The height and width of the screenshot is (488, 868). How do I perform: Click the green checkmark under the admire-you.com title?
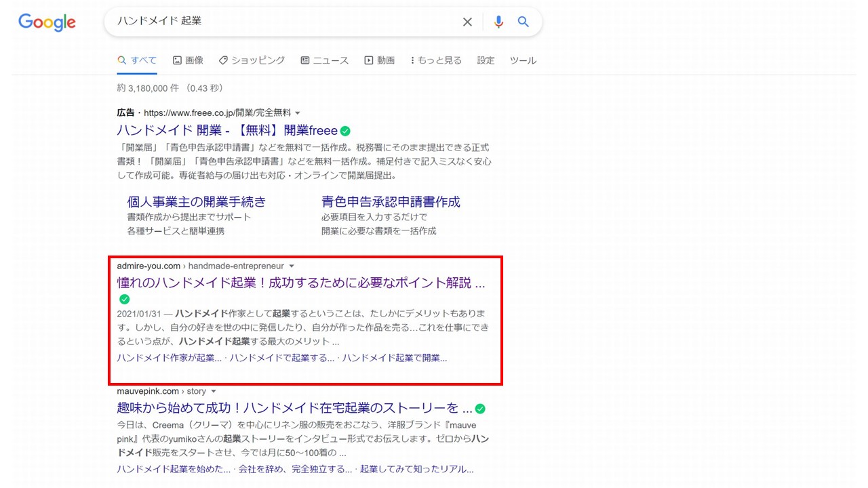124,299
